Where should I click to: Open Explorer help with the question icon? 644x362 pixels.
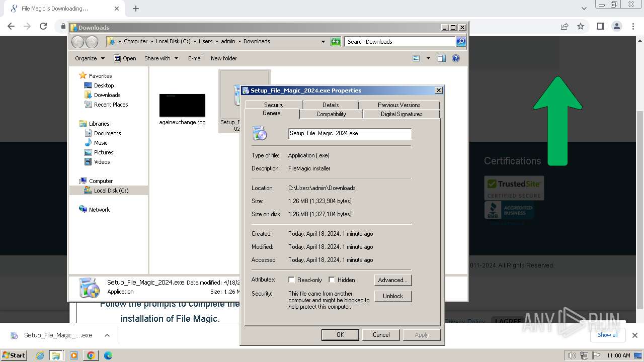(x=456, y=58)
